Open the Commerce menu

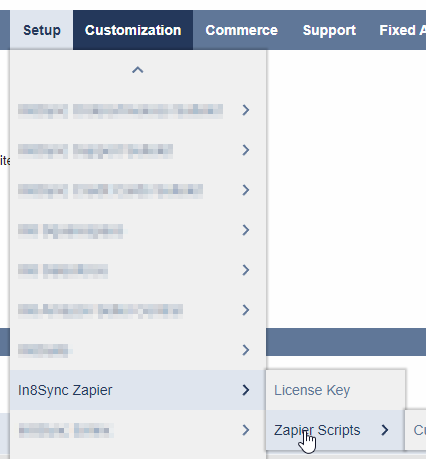pos(242,30)
